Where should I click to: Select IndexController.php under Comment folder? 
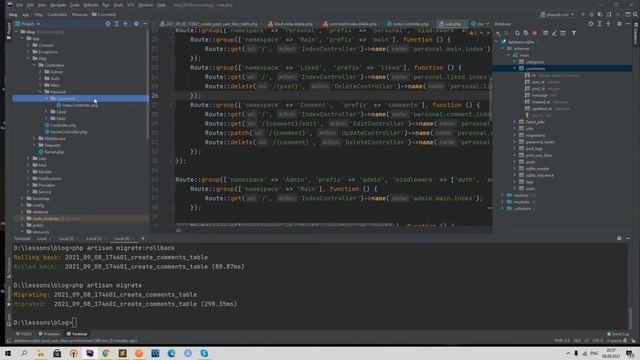[78, 105]
